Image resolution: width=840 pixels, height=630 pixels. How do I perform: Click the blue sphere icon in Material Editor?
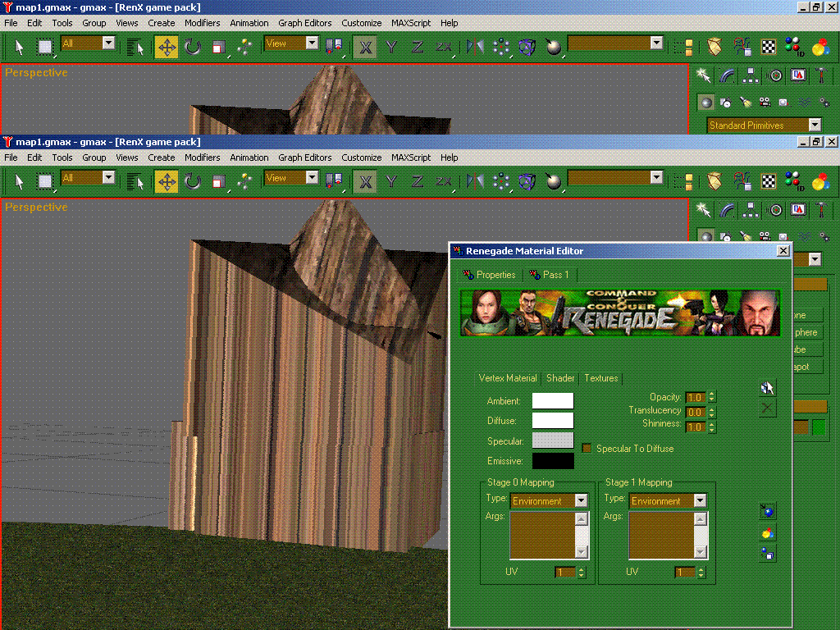pyautogui.click(x=768, y=512)
